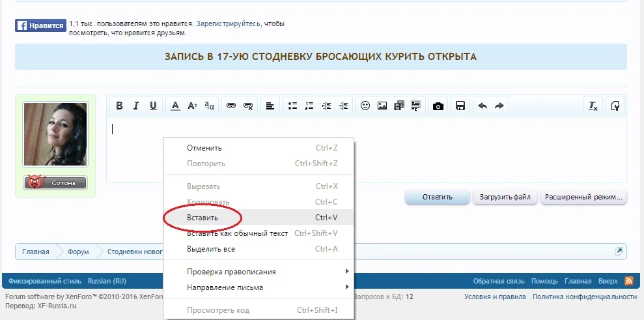Viewport: 644px width, 320px height.
Task: Click the Facebook Нравится button
Action: tap(40, 25)
